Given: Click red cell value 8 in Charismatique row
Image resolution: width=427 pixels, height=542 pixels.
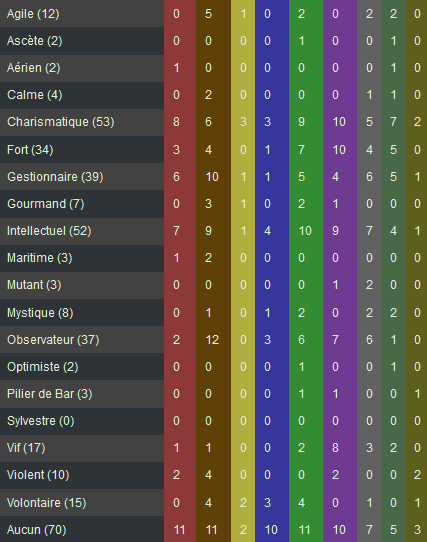Looking at the screenshot, I should [176, 122].
